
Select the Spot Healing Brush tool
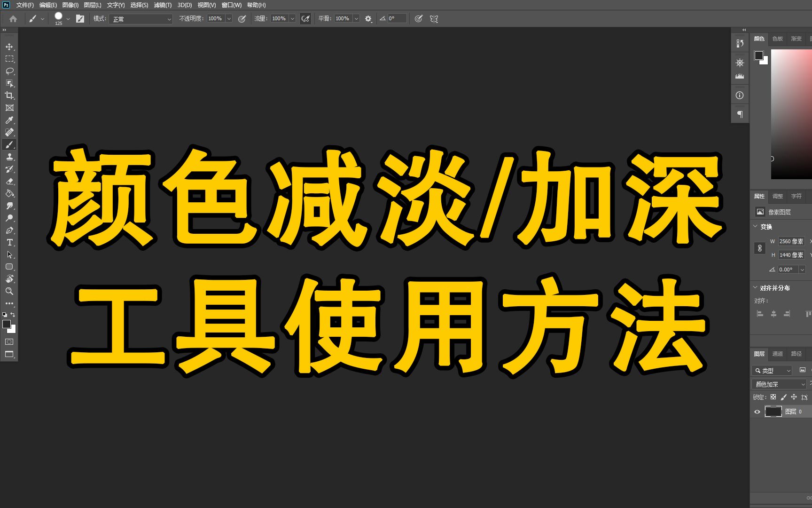click(x=9, y=132)
